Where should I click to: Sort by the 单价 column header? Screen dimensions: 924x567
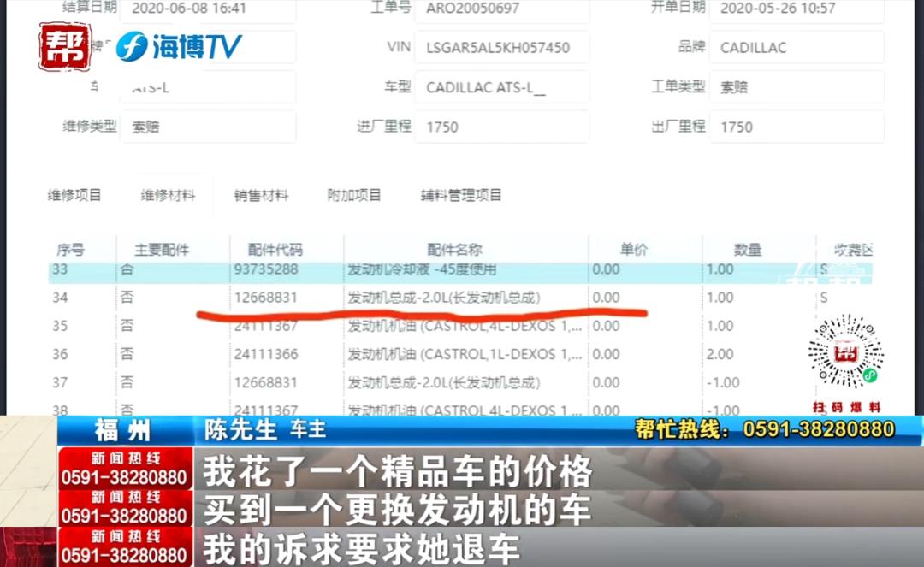click(x=634, y=250)
